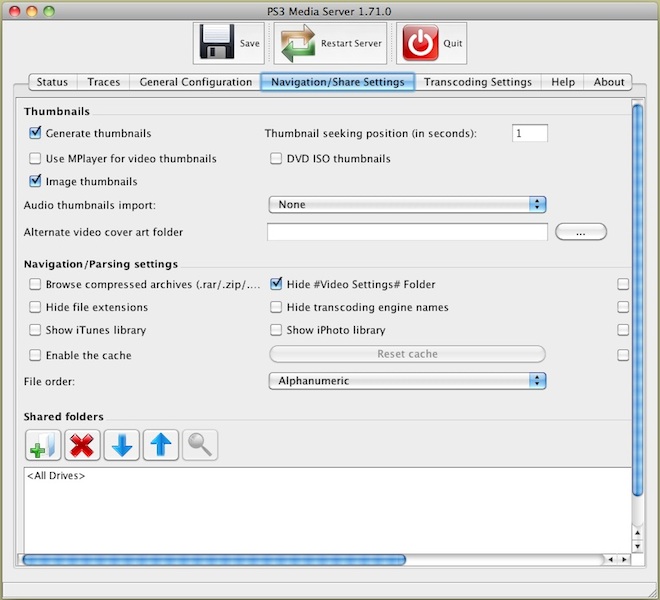Expand the File order Alphanumeric dropdown
Viewport: 660px width, 600px height.
pyautogui.click(x=407, y=380)
